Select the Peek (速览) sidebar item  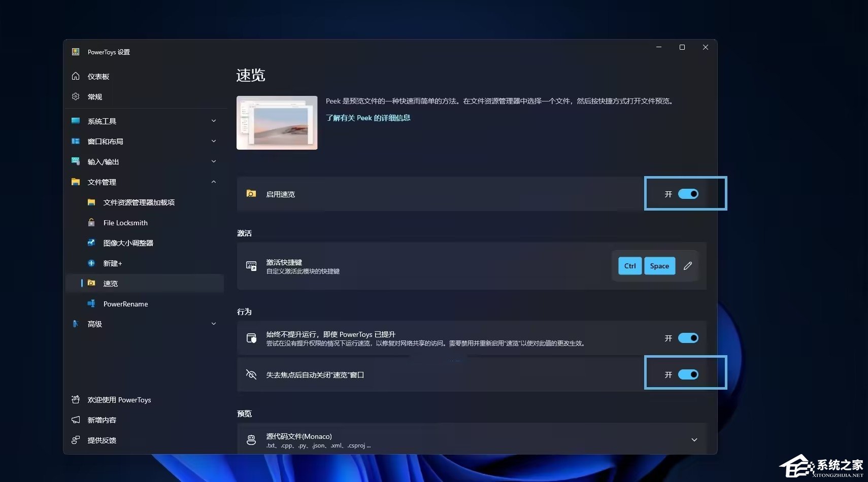145,283
